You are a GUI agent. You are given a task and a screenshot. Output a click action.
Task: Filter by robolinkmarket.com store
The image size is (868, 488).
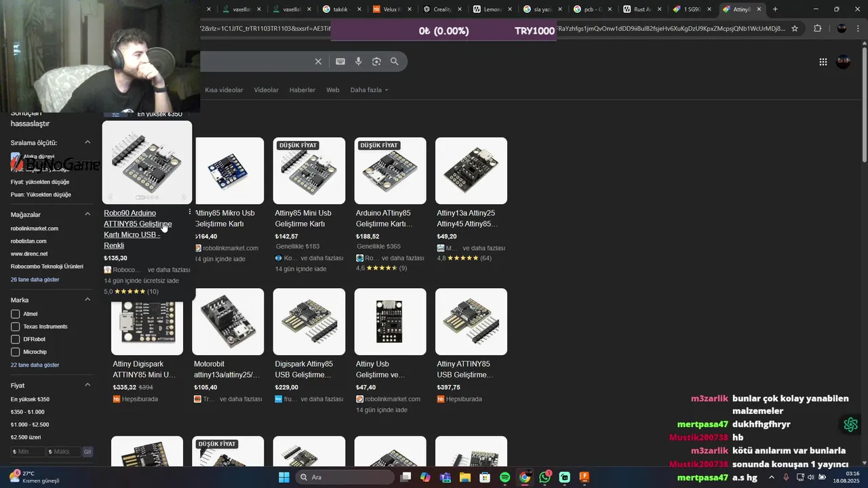tap(35, 228)
